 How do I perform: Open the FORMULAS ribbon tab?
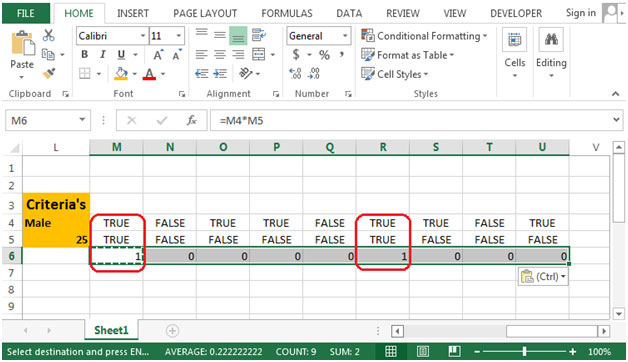[287, 14]
